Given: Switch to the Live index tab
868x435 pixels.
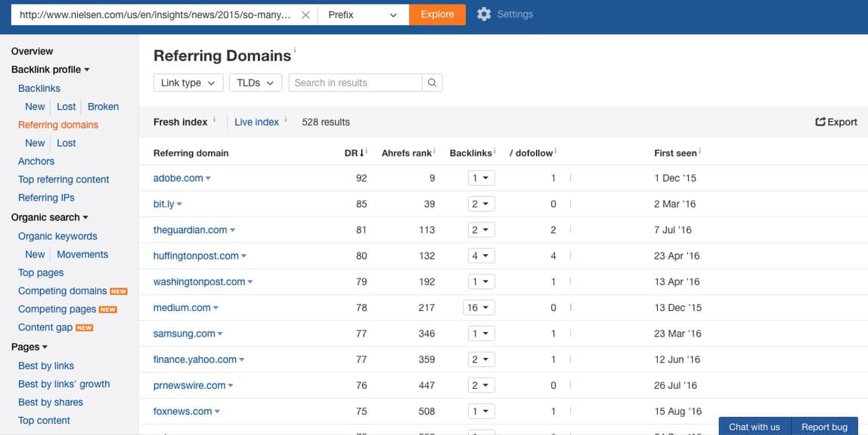Looking at the screenshot, I should [256, 122].
